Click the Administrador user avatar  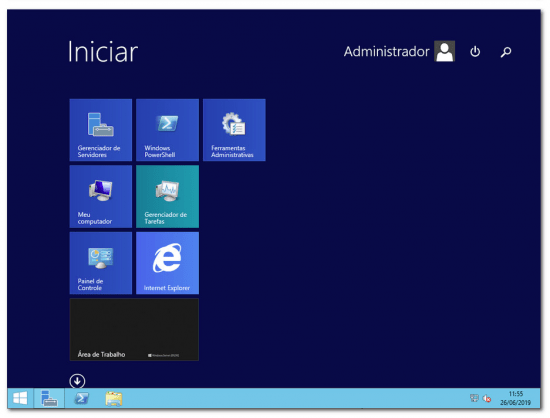[x=444, y=51]
